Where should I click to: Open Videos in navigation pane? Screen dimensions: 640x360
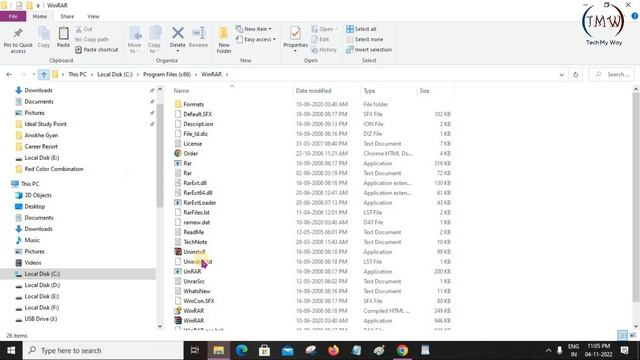(33, 262)
